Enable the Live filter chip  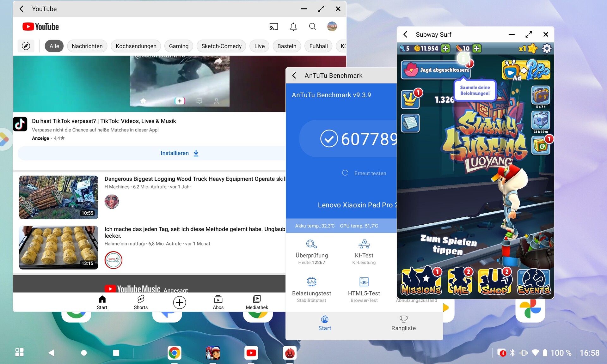pos(259,46)
